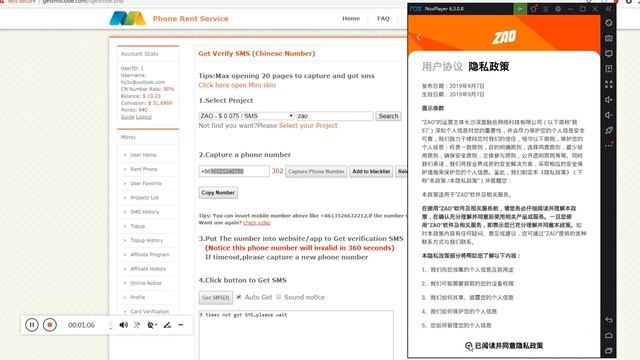Click Add to blacklist button
The width and height of the screenshot is (640, 360).
point(371,171)
